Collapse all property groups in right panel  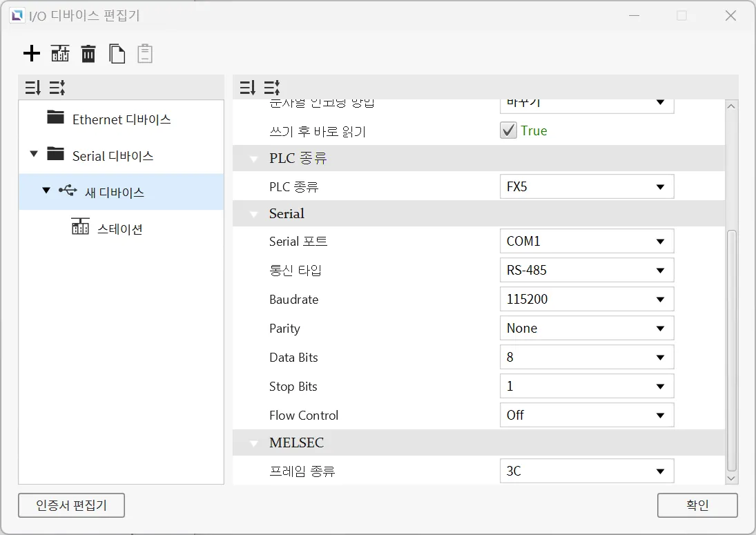pyautogui.click(x=247, y=88)
